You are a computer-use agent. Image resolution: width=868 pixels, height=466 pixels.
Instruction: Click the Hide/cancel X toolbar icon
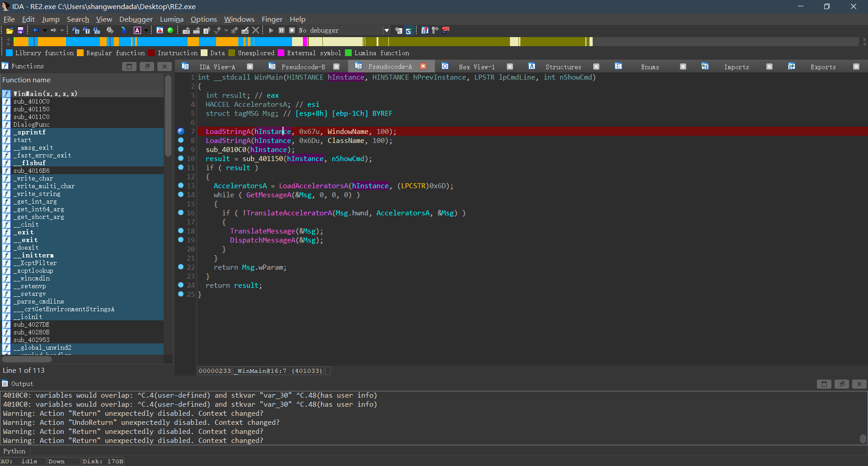[x=255, y=30]
